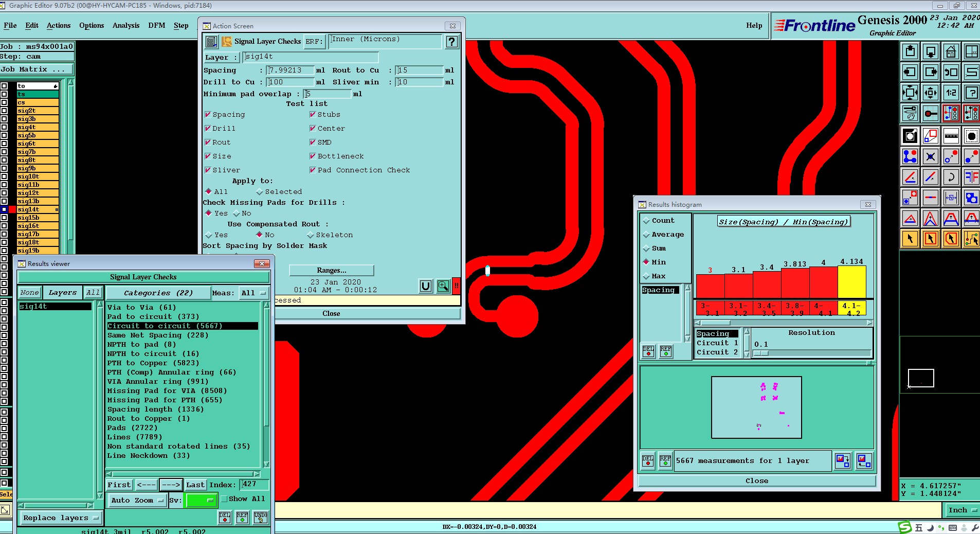
Task: Click the black dot with dashed border icon
Action: [x=972, y=136]
